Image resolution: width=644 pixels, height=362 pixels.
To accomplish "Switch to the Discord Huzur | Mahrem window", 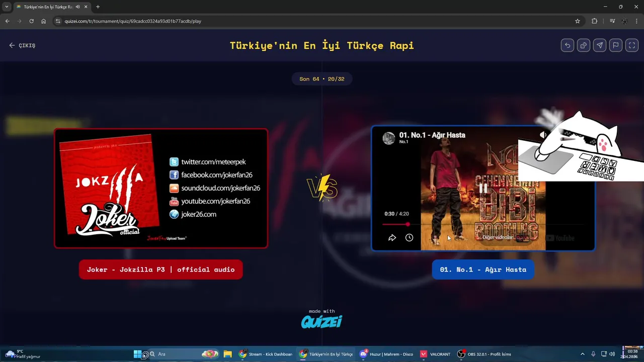I will coord(386,354).
